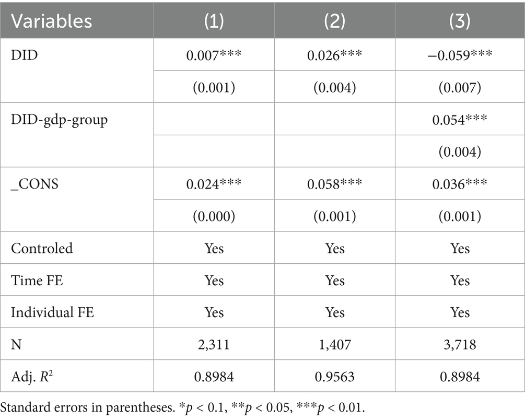Click the 0.058*** constant value
The image size is (525, 420).
tap(335, 184)
